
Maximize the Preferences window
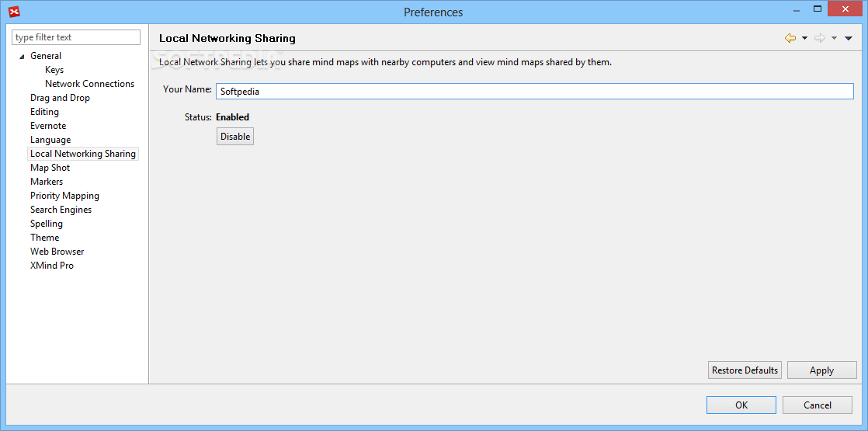(x=817, y=9)
